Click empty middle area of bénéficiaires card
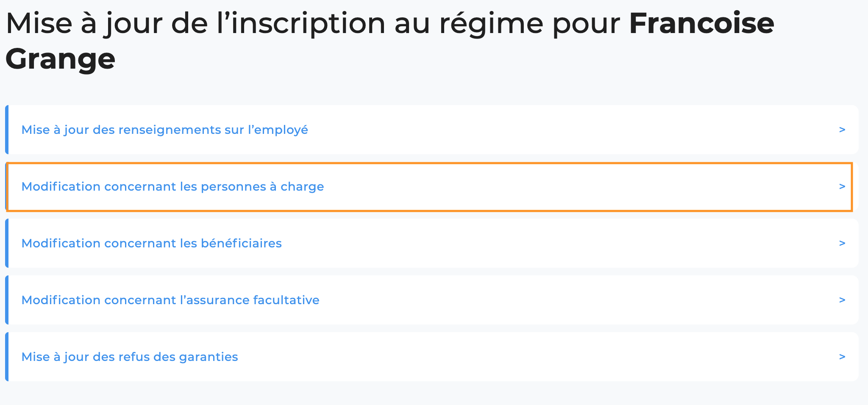The height and width of the screenshot is (405, 868). click(559, 243)
